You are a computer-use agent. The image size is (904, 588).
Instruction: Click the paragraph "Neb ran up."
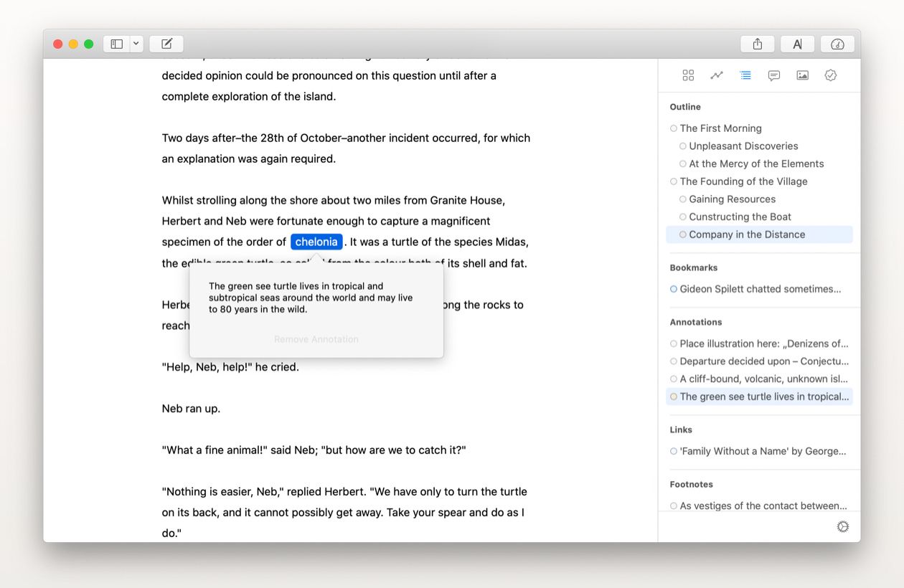[x=191, y=409]
